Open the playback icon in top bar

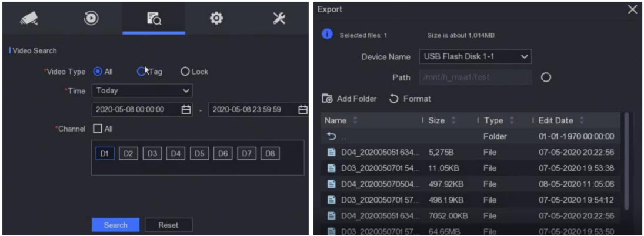(91, 18)
